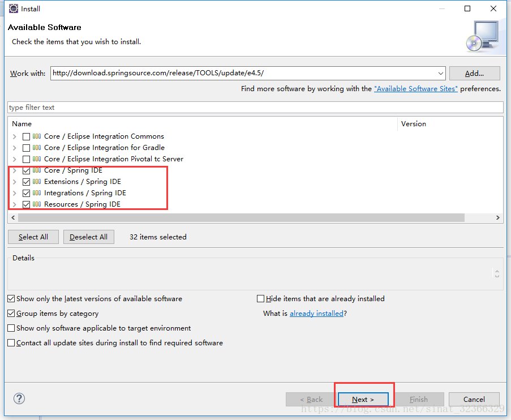Click the category icon of Extensions / Spring IDE
This screenshot has height=420, width=511.
tap(37, 182)
